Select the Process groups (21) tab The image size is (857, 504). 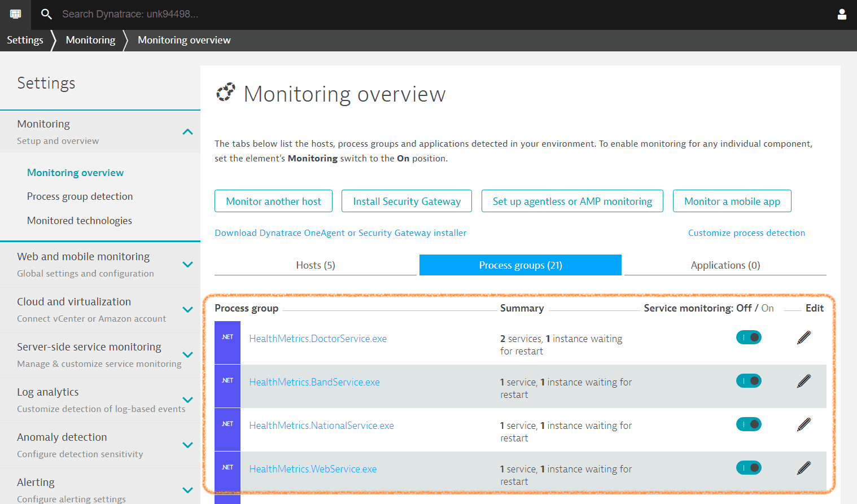(521, 265)
